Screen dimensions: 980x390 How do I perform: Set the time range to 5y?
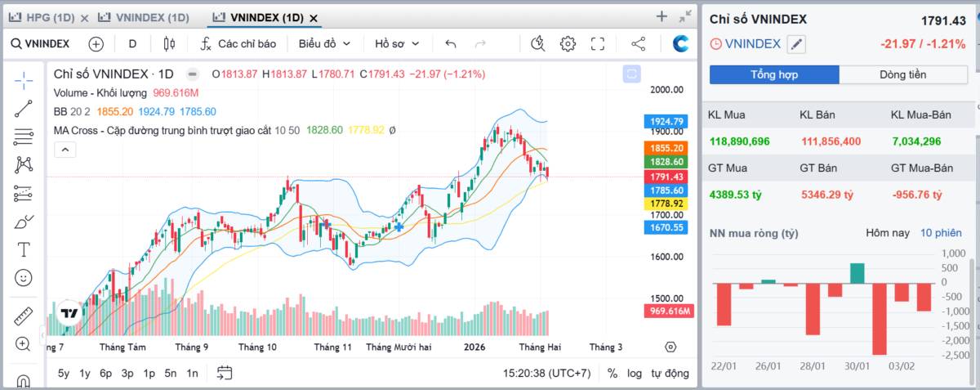coord(64,373)
